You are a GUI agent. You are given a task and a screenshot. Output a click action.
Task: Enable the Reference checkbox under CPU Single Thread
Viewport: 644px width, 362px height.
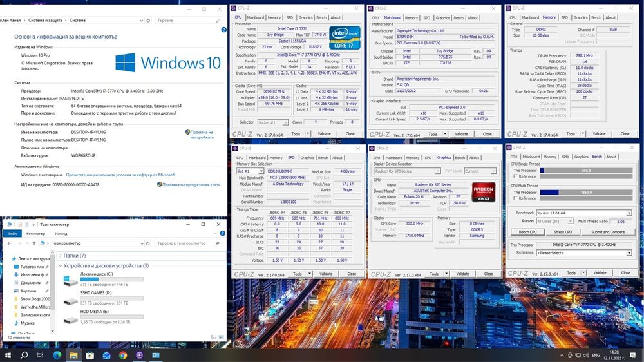(x=515, y=176)
